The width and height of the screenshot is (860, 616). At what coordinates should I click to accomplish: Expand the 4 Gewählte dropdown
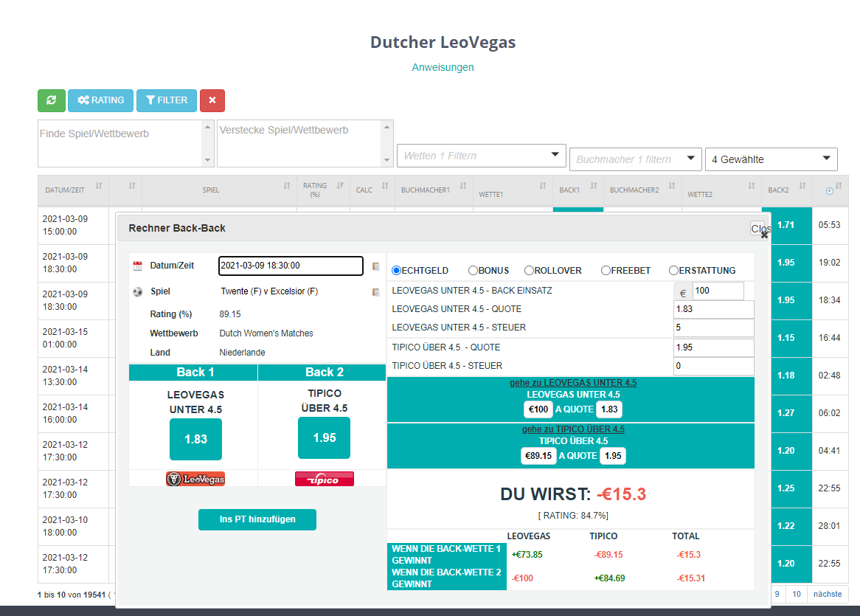[x=771, y=159]
